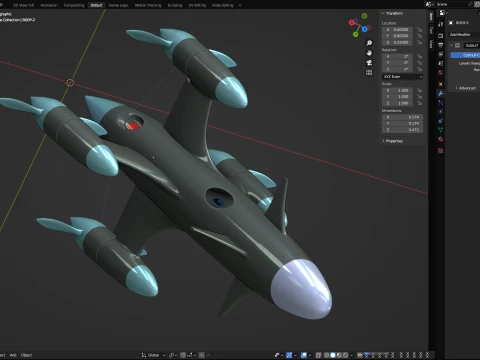Open the View sidebar tab
Viewport: 480px width, 360px height.
click(431, 44)
